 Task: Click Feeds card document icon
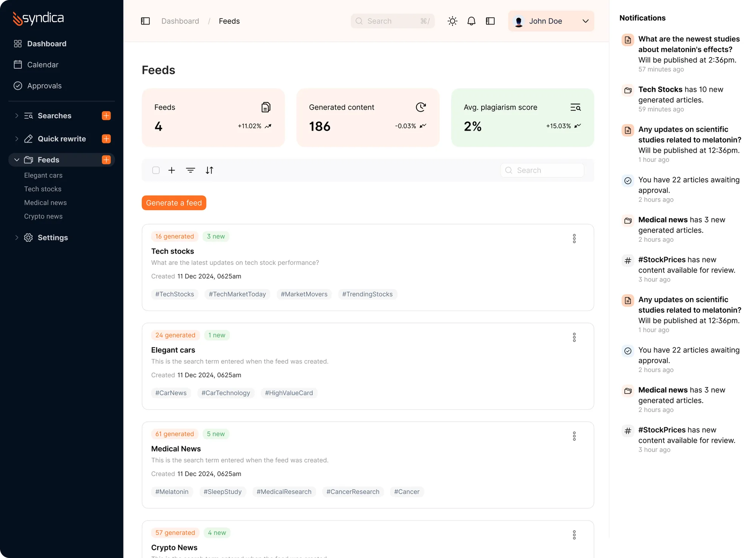click(266, 107)
